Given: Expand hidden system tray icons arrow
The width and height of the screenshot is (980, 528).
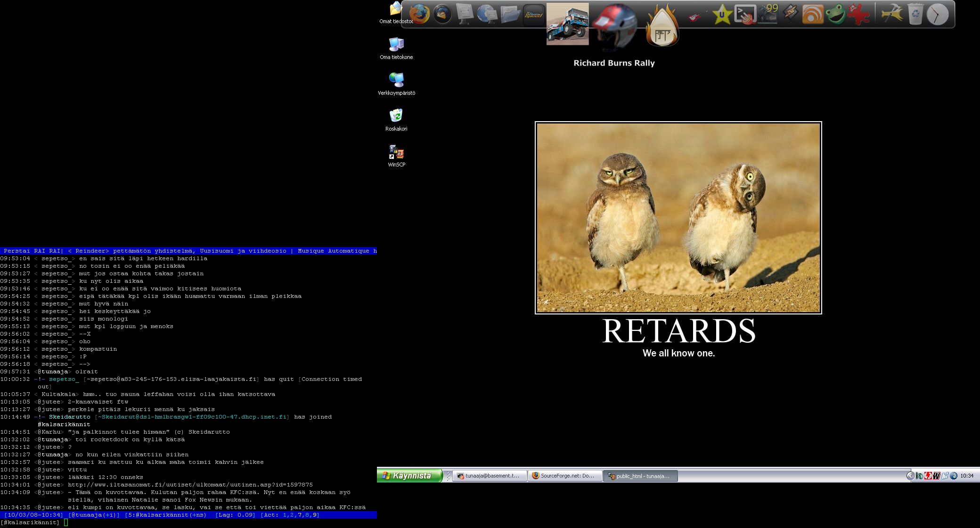Looking at the screenshot, I should point(910,476).
